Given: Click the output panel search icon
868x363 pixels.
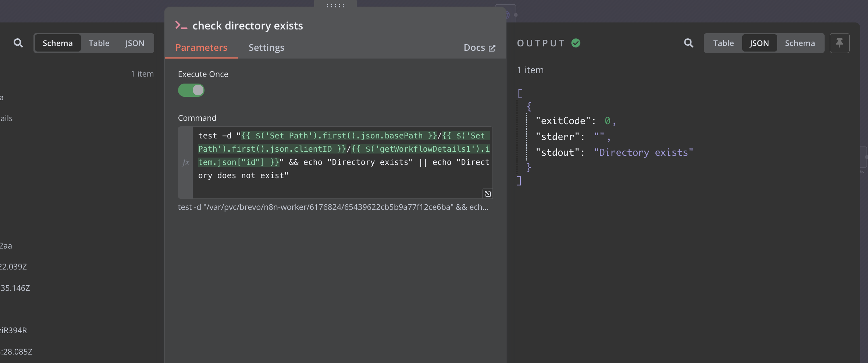Looking at the screenshot, I should coord(689,43).
